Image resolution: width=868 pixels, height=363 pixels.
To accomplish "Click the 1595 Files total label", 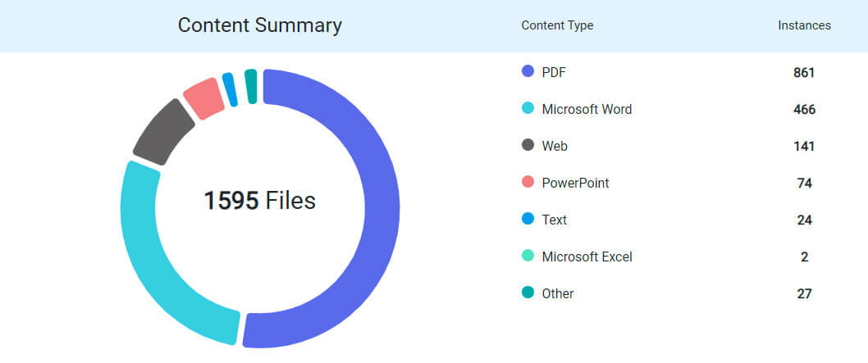I will [x=259, y=201].
